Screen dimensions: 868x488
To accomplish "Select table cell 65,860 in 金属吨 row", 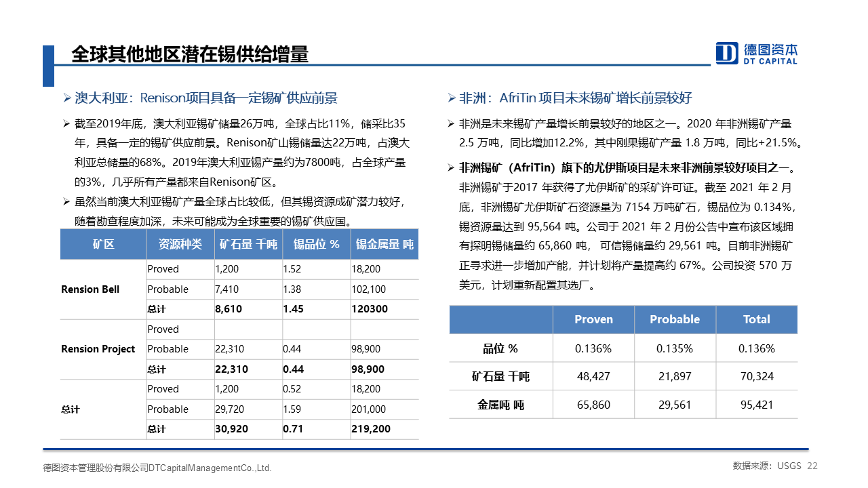I will pos(593,405).
